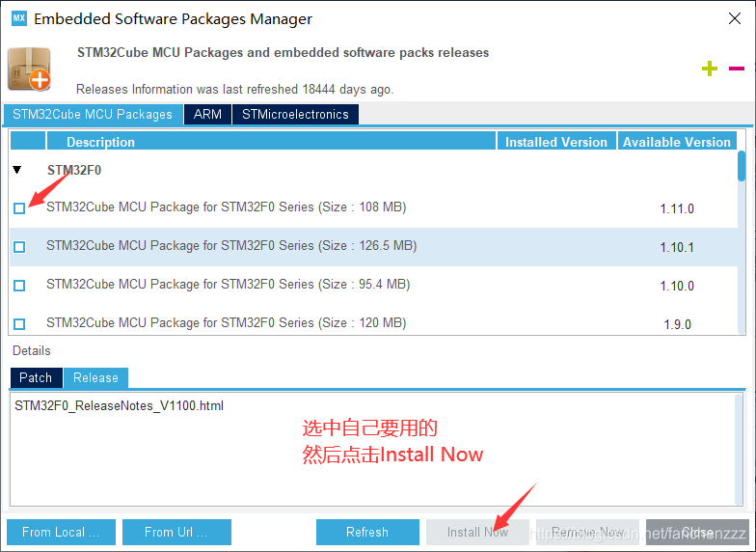The height and width of the screenshot is (552, 756).
Task: Collapse the STM32F0 tree group
Action: click(17, 170)
